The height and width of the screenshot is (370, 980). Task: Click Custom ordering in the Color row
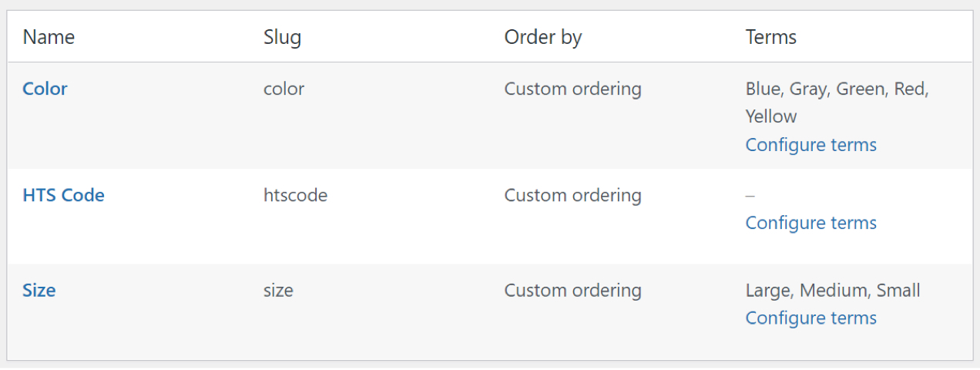[x=572, y=89]
